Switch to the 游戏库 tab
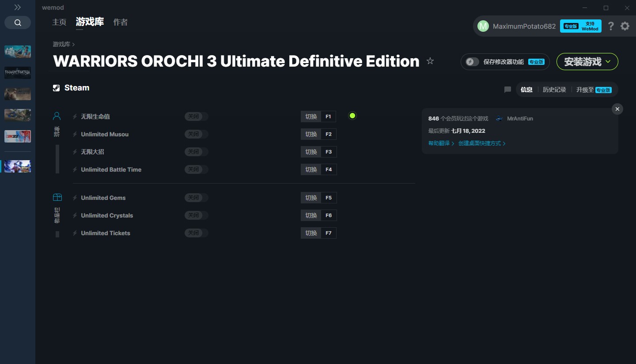Screen dimensions: 636x364 90,22
